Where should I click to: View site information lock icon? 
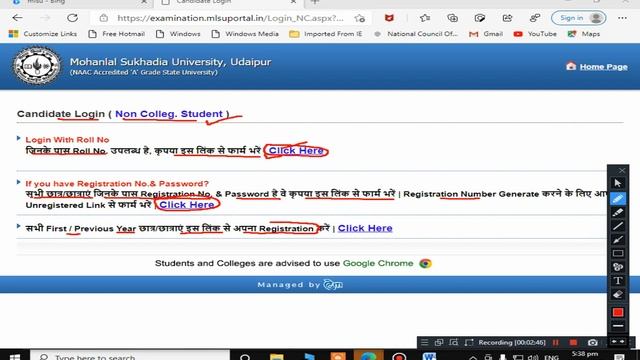click(x=104, y=18)
